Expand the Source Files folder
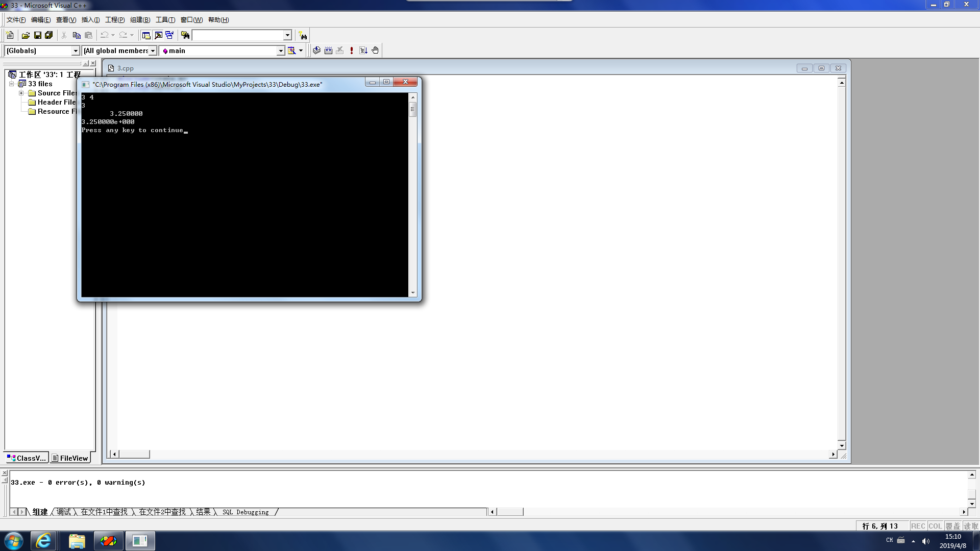This screenshot has width=980, height=551. (21, 93)
